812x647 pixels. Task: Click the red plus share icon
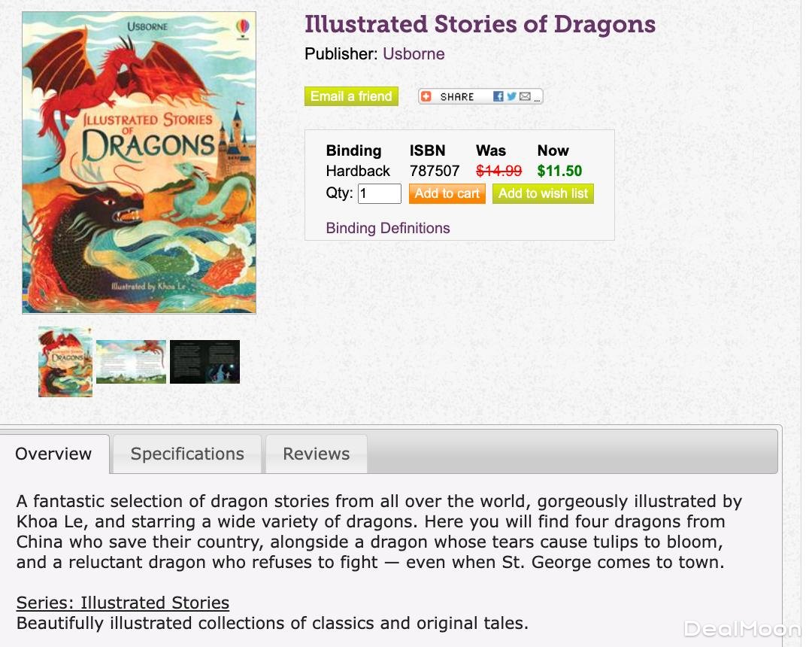426,96
